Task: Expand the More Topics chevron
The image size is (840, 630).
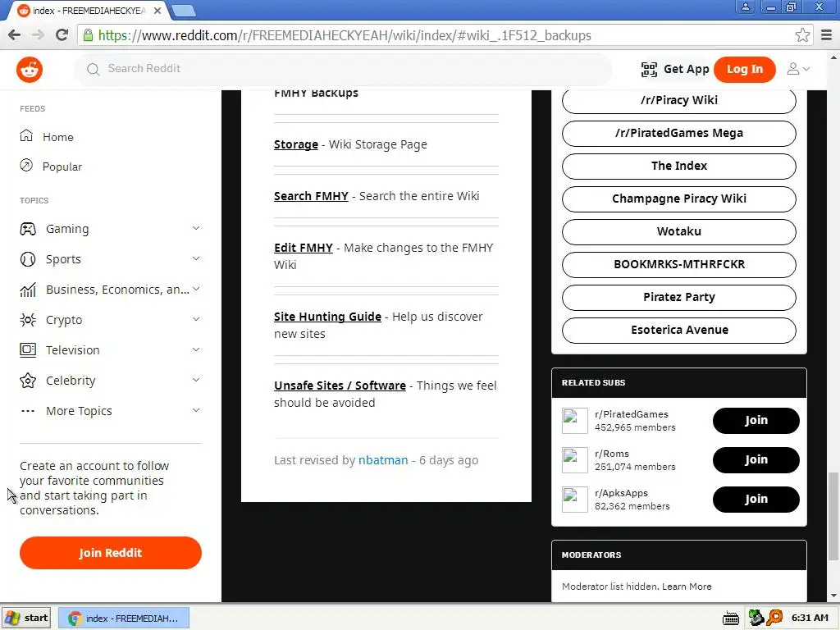Action: coord(196,410)
